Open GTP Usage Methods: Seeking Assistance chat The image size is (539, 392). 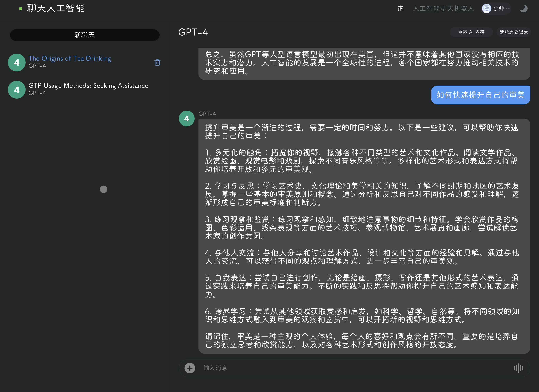(x=88, y=86)
